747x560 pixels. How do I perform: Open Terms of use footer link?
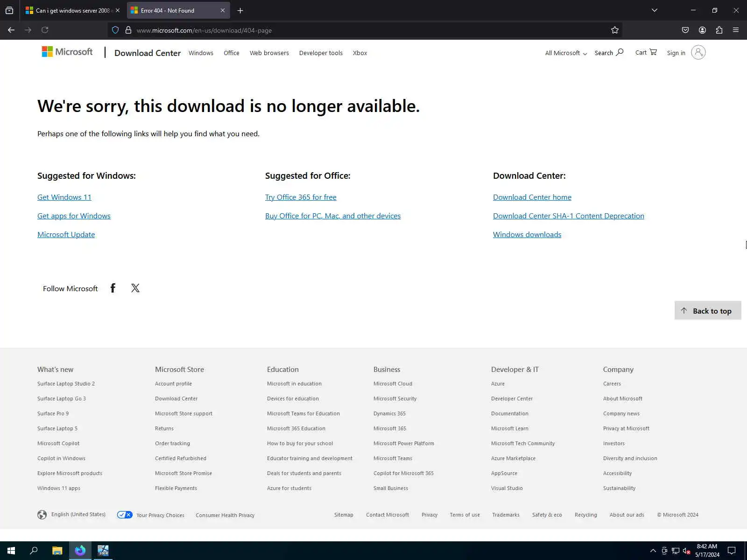tap(465, 515)
